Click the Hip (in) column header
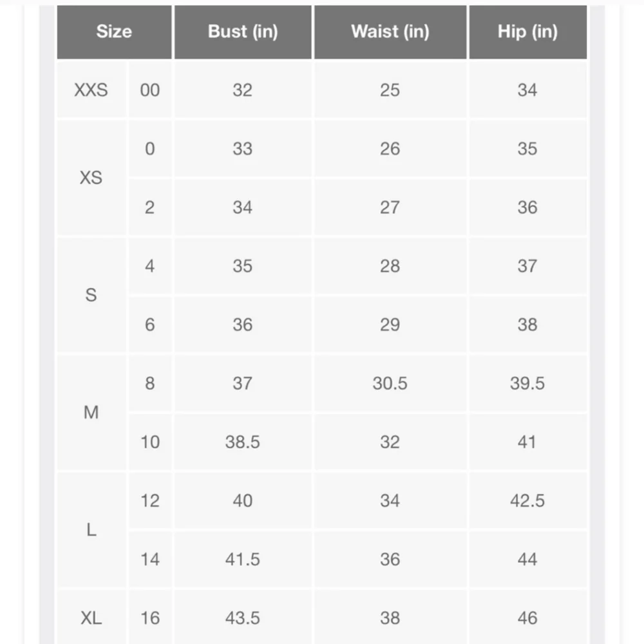Viewport: 644px width, 644px height. [x=527, y=32]
